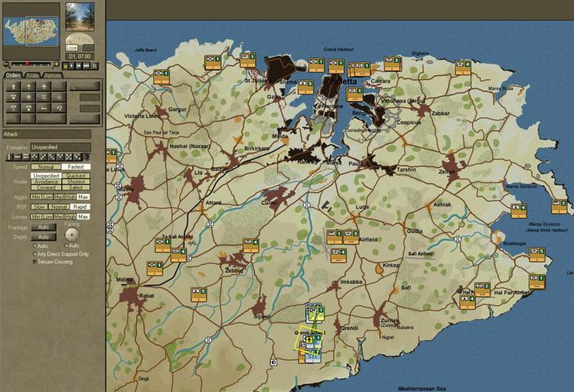Switch to the Options tab
The image size is (574, 392).
click(53, 76)
